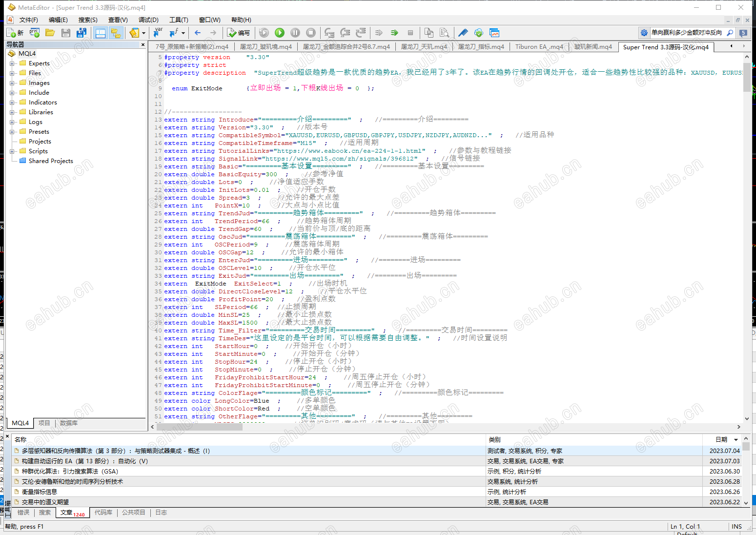Click the Save All files icon
The width and height of the screenshot is (756, 535).
(82, 33)
